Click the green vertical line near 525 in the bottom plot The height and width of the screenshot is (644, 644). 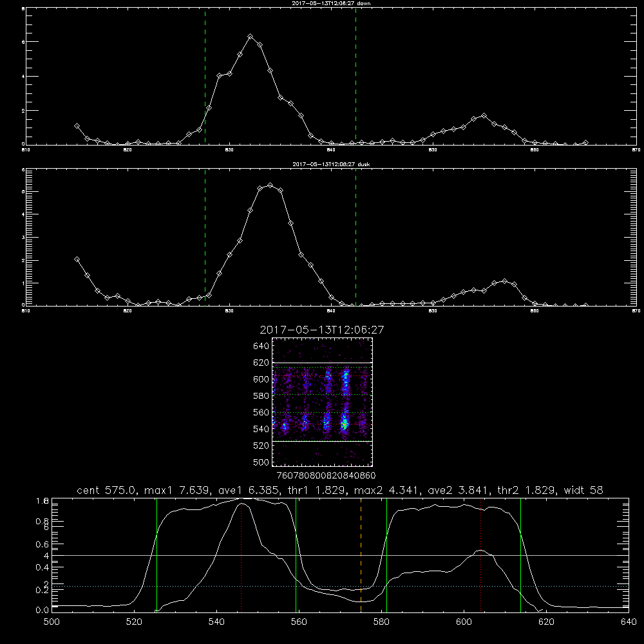pos(156,555)
